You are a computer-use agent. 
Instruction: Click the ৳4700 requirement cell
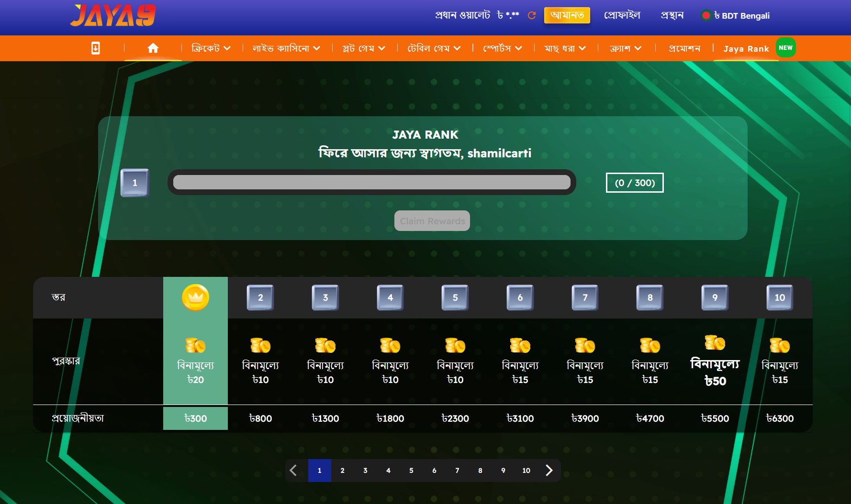pyautogui.click(x=650, y=418)
